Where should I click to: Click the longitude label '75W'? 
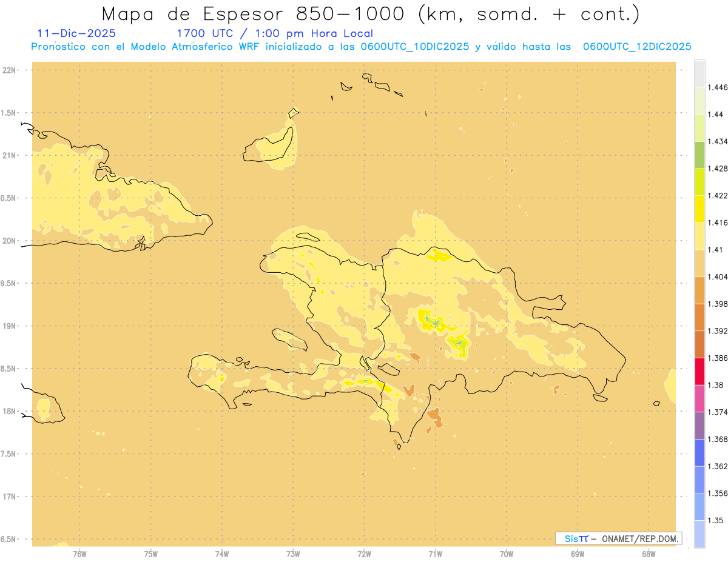pos(151,554)
